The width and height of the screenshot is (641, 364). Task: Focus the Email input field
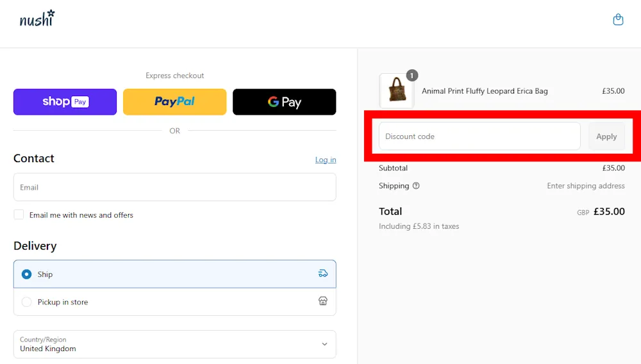(175, 187)
